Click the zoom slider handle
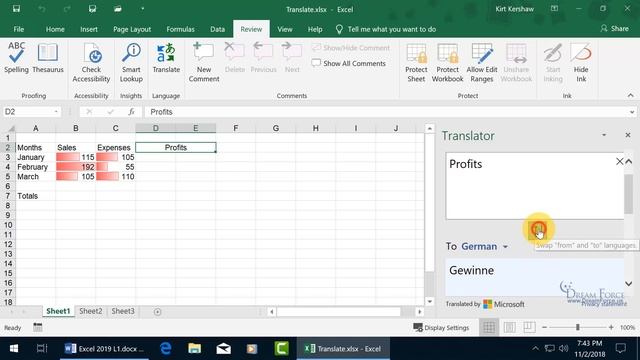The height and width of the screenshot is (360, 640). pos(578,327)
